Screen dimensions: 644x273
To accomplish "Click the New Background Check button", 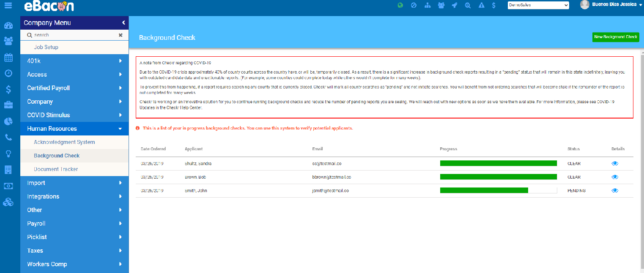I will pyautogui.click(x=616, y=37).
